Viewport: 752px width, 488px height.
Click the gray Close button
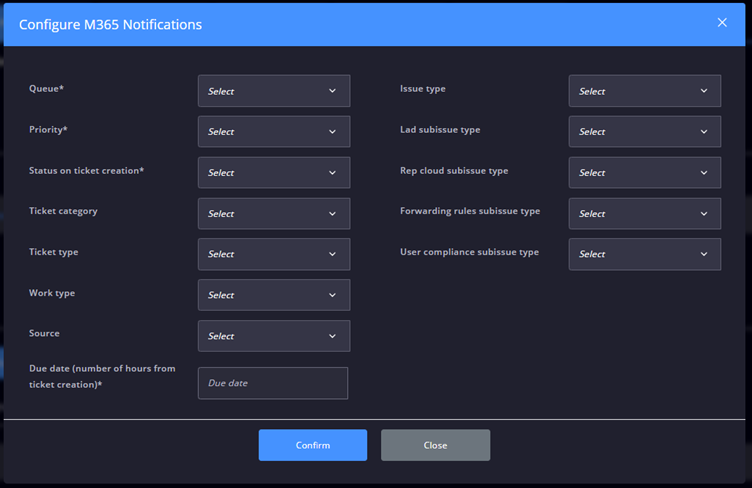click(435, 445)
